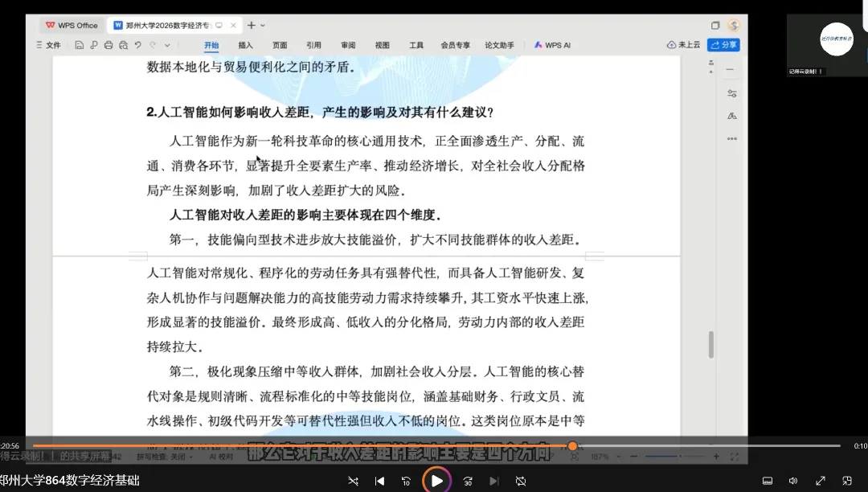
Task: Close the 郑州大学2026 document tab
Action: 233,26
